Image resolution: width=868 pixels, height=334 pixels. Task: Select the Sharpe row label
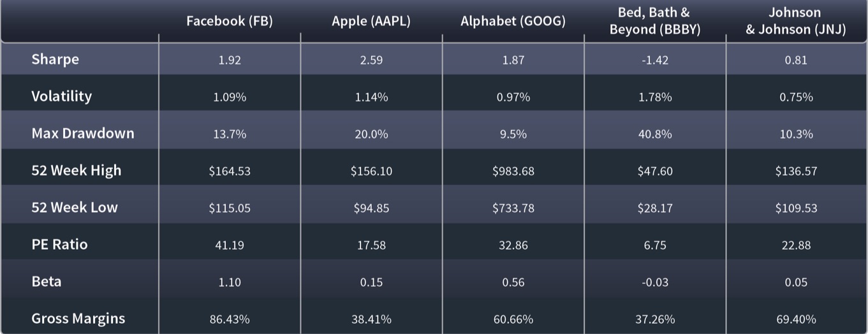(x=55, y=59)
